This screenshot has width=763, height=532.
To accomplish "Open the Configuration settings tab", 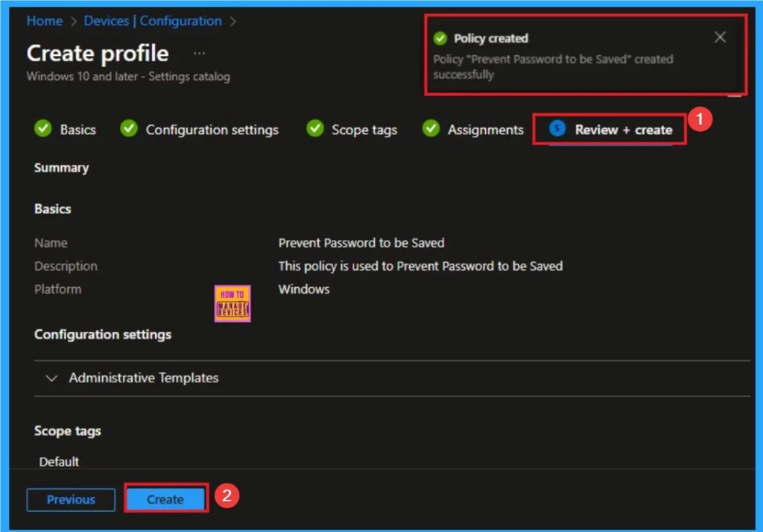I will click(x=212, y=129).
